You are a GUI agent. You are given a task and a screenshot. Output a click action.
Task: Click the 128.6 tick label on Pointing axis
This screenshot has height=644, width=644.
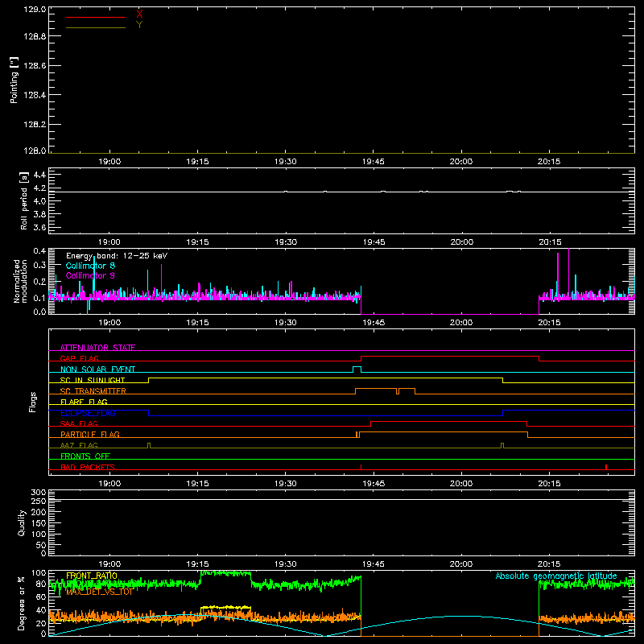(x=35, y=66)
